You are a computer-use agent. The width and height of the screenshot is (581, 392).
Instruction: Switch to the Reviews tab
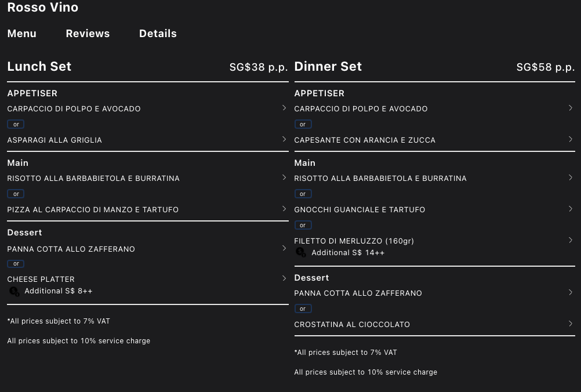pyautogui.click(x=88, y=34)
